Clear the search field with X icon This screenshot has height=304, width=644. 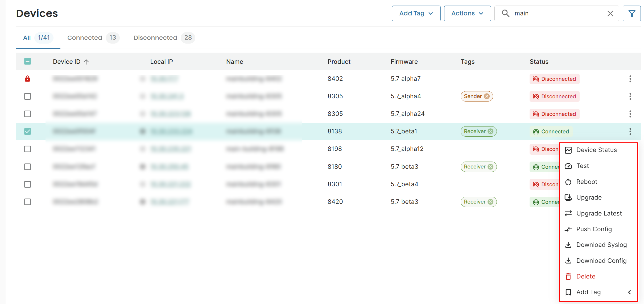click(x=610, y=13)
